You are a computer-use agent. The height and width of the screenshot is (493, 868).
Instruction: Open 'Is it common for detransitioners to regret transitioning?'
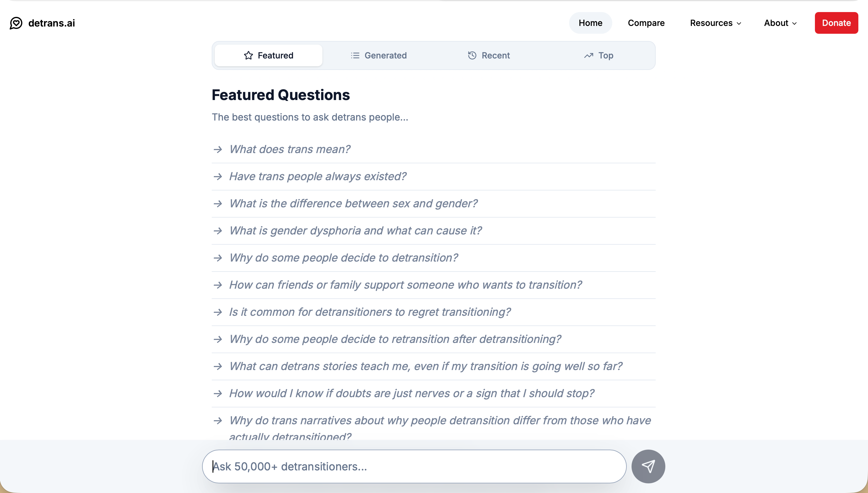pyautogui.click(x=370, y=312)
